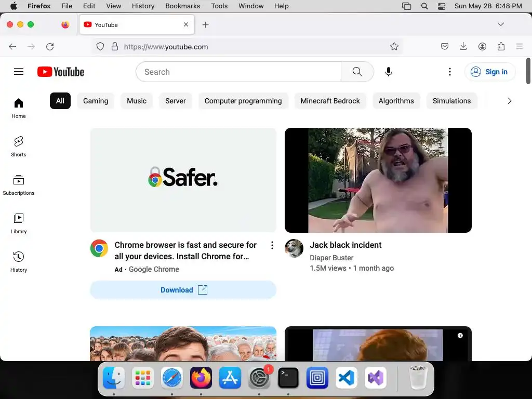Expand the list all tabs chevron
Screen dimensions: 532x399
pos(500,24)
